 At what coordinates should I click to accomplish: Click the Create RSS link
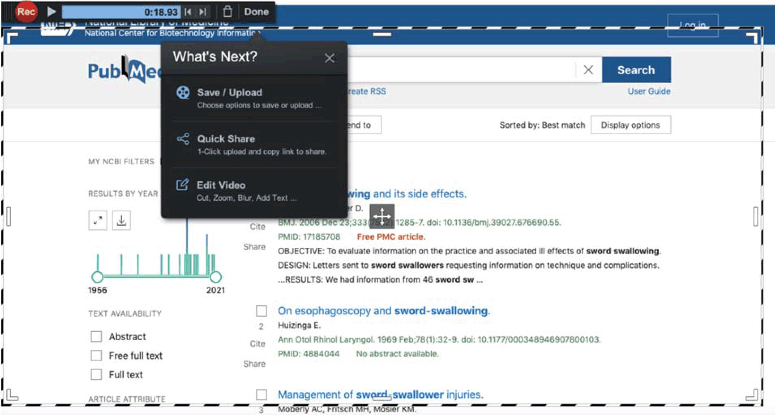click(367, 91)
